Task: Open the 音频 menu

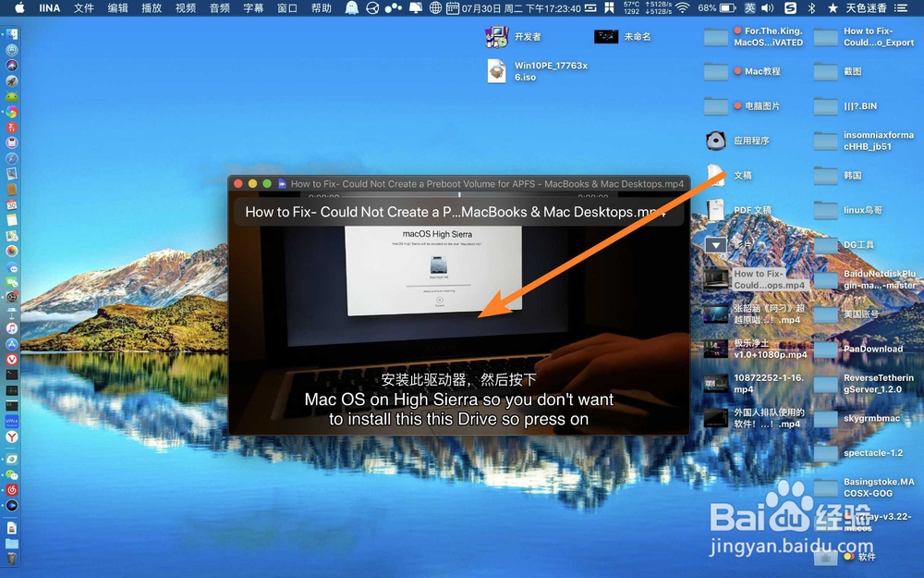Action: pos(219,7)
